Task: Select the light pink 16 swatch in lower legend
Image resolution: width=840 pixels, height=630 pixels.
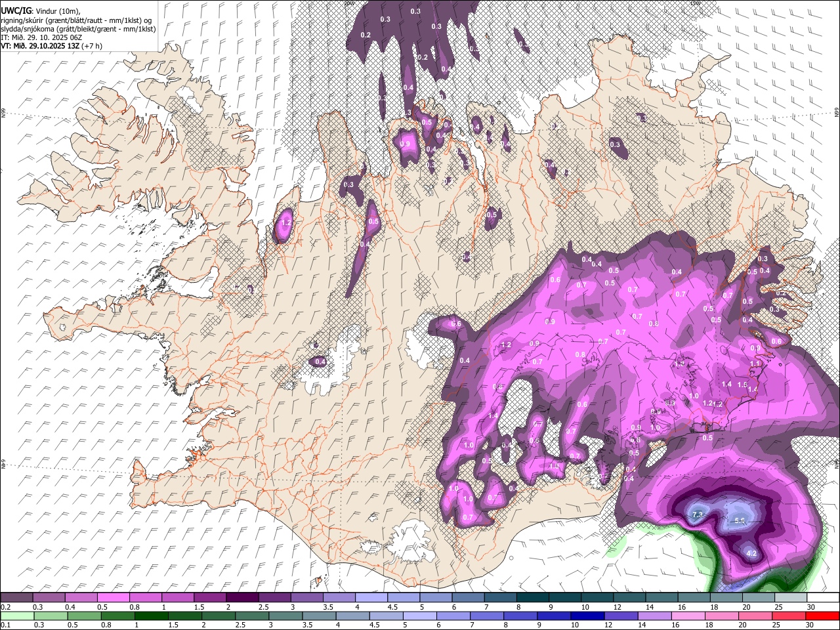Action: click(x=688, y=616)
